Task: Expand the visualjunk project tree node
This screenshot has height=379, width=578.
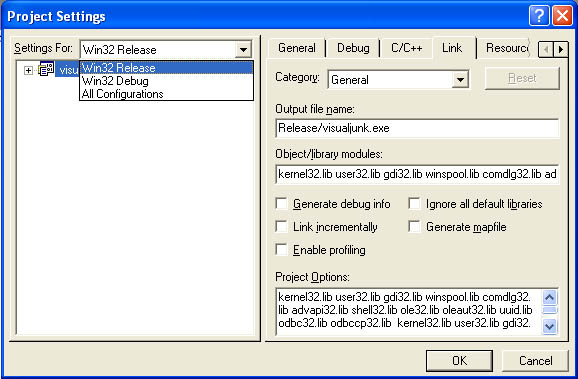Action: (28, 70)
